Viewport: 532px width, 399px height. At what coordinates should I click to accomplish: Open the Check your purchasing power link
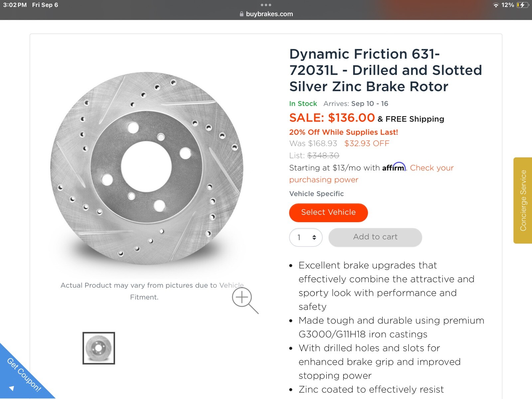point(432,168)
